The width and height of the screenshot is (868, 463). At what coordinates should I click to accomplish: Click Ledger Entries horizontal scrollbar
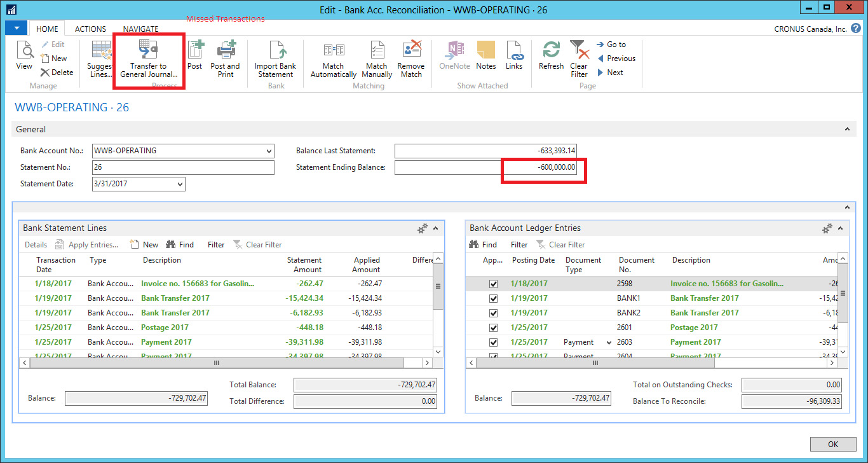coord(595,363)
